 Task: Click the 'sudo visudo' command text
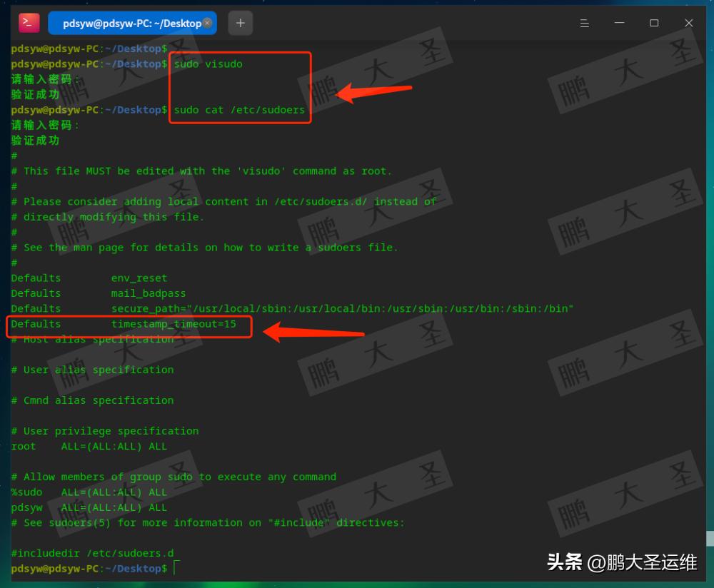[x=208, y=64]
